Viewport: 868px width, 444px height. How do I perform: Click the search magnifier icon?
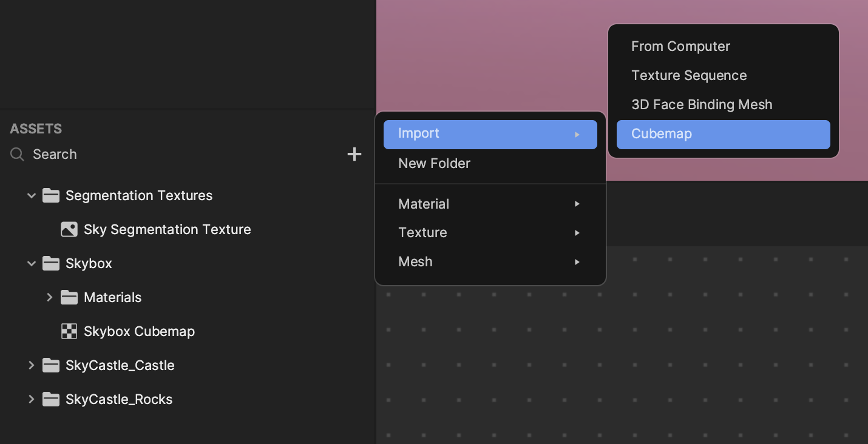click(18, 154)
